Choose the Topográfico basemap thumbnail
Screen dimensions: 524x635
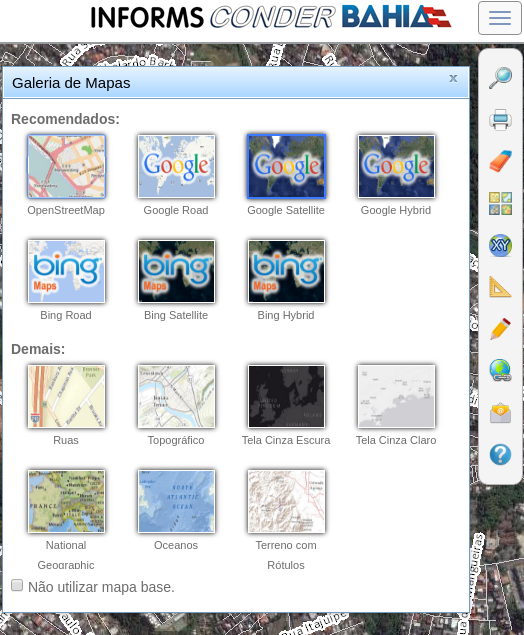(176, 396)
